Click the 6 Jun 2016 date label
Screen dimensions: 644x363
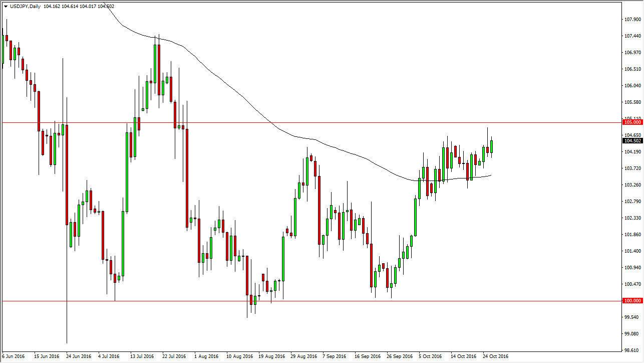tap(13, 356)
